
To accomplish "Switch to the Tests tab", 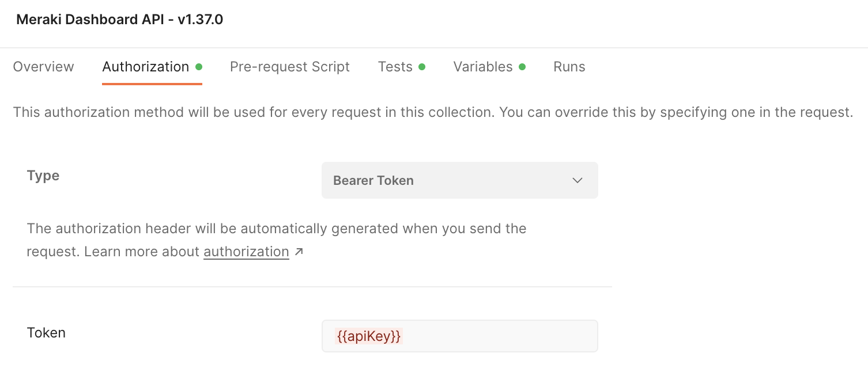I will pyautogui.click(x=394, y=66).
